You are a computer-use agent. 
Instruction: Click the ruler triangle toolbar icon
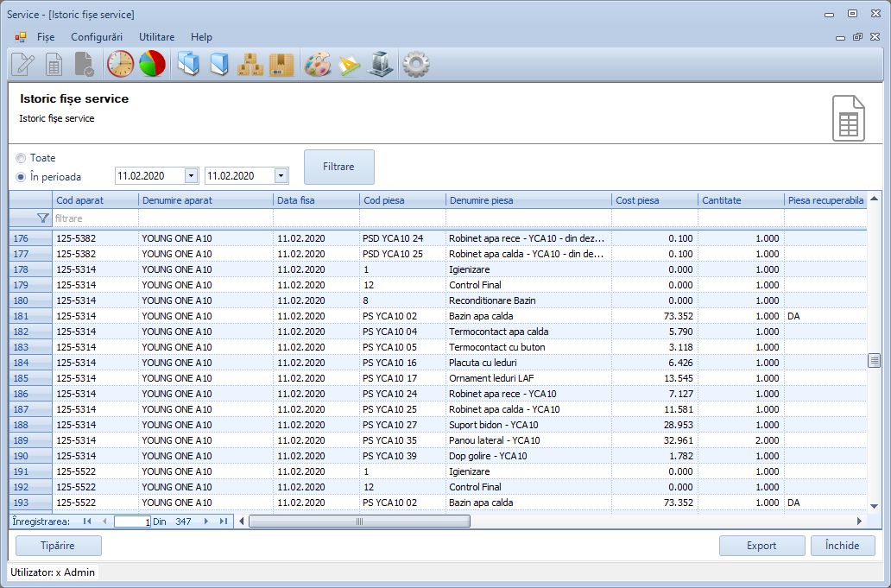350,65
